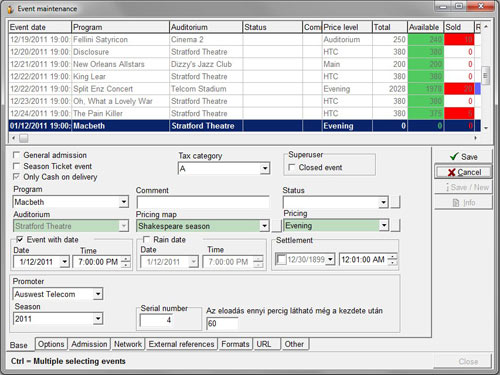Toggle the General admission checkbox
Screen dimensions: 500x375
point(16,155)
